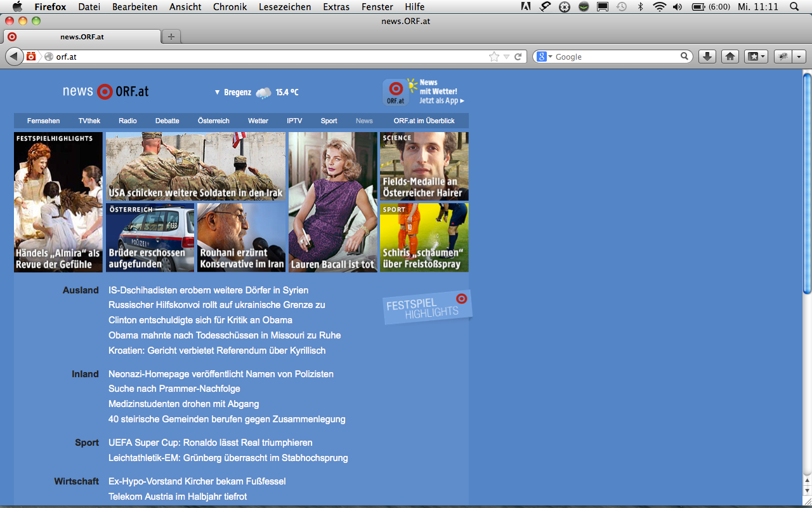Click the clock 'Mi. 11:11' in menu bar

click(x=758, y=6)
